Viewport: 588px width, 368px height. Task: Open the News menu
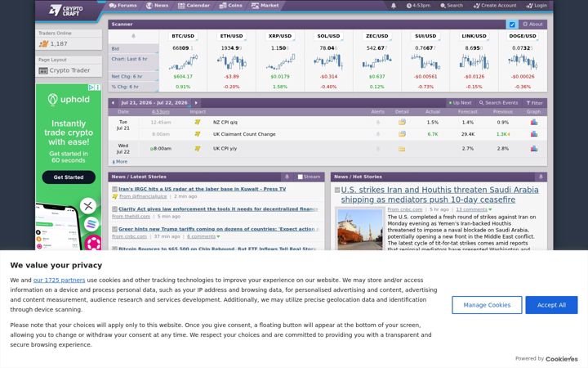coord(157,6)
